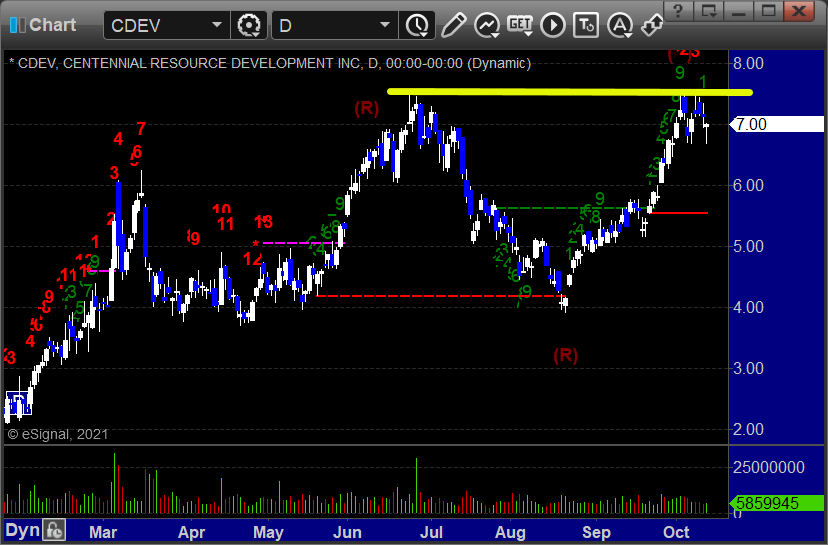Minimize the Chart window

(739, 11)
